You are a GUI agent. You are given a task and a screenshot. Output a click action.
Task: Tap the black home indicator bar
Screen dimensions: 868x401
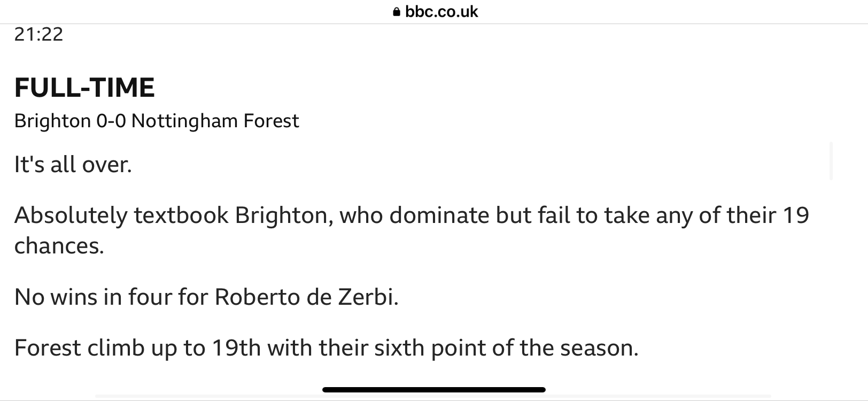pyautogui.click(x=434, y=390)
